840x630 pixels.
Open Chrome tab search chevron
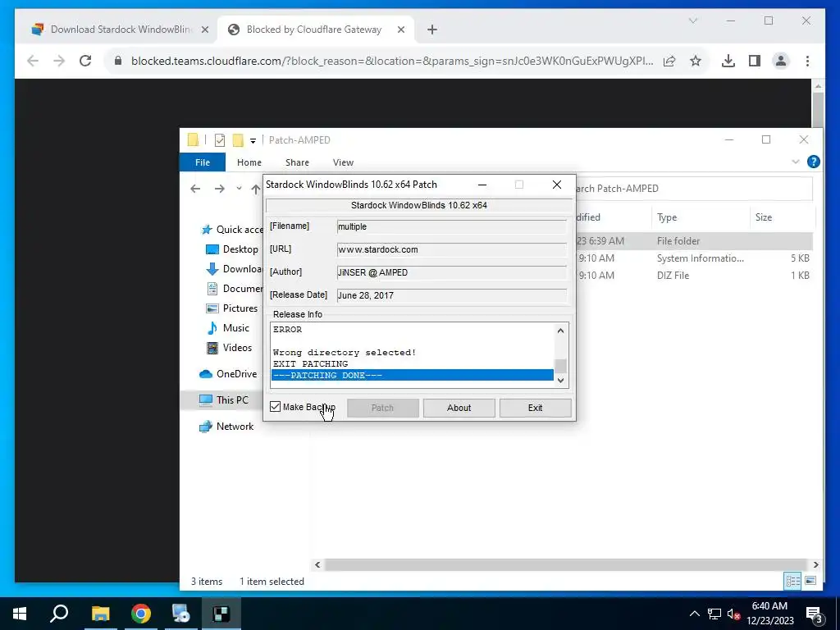[692, 21]
